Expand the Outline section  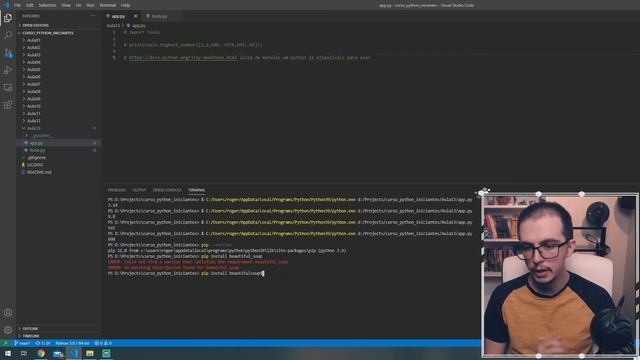[x=30, y=329]
